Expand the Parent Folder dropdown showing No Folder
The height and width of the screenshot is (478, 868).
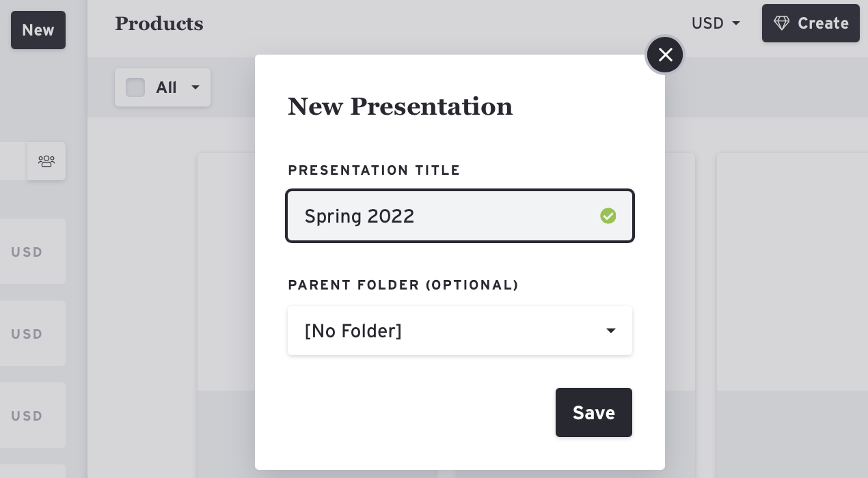click(x=459, y=331)
